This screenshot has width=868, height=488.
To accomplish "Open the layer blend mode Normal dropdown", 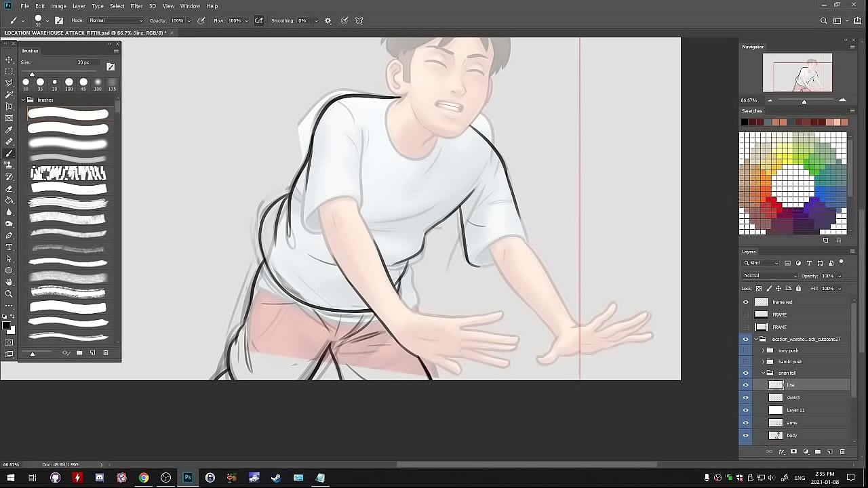I will click(x=770, y=276).
